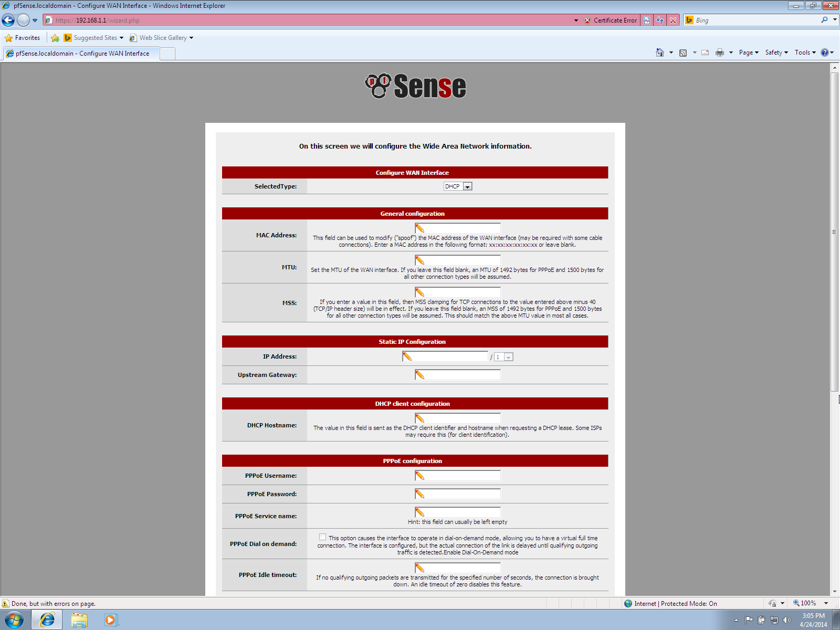The height and width of the screenshot is (630, 840).
Task: Click the Read Mail icon
Action: [705, 52]
